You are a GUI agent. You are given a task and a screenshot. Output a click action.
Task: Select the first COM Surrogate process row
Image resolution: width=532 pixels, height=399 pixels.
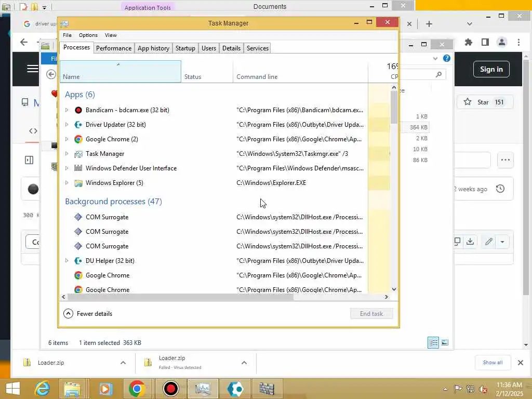coord(214,217)
